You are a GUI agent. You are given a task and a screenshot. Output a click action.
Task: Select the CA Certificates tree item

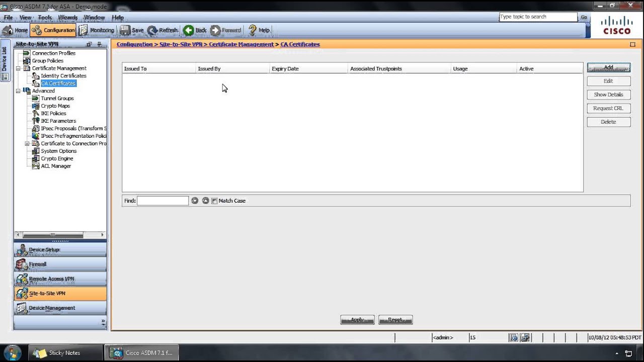(x=58, y=83)
